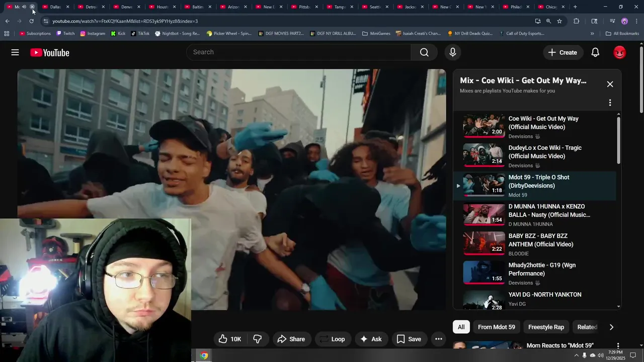This screenshot has width=644, height=362.
Task: Open the Subscriptions bookmark
Action: 35,34
